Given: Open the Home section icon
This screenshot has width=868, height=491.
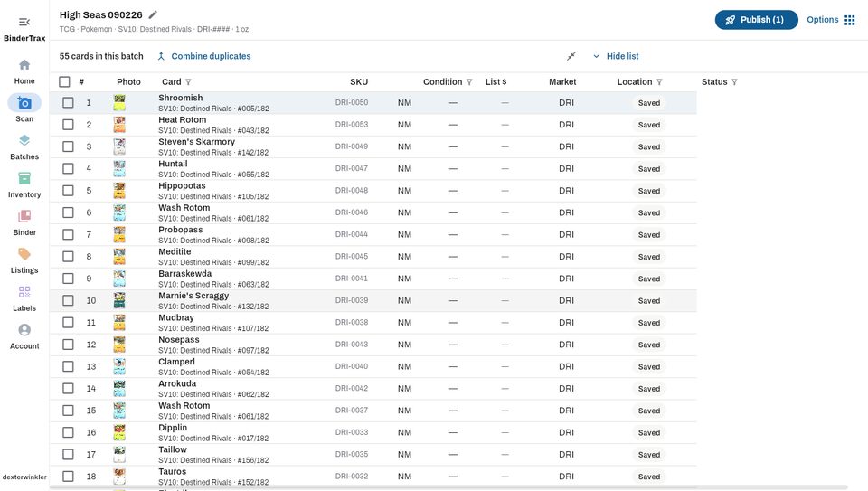Looking at the screenshot, I should [24, 65].
